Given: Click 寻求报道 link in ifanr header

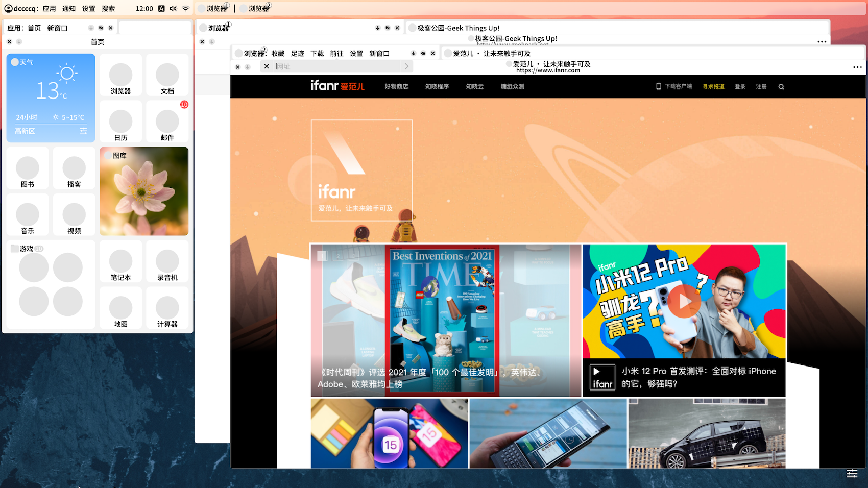Looking at the screenshot, I should coord(713,87).
